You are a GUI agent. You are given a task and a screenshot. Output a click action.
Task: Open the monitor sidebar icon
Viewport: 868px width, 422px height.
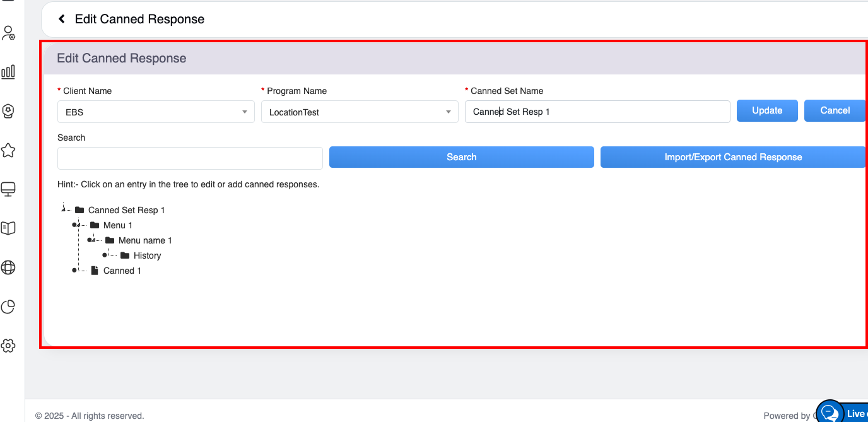pyautogui.click(x=8, y=189)
